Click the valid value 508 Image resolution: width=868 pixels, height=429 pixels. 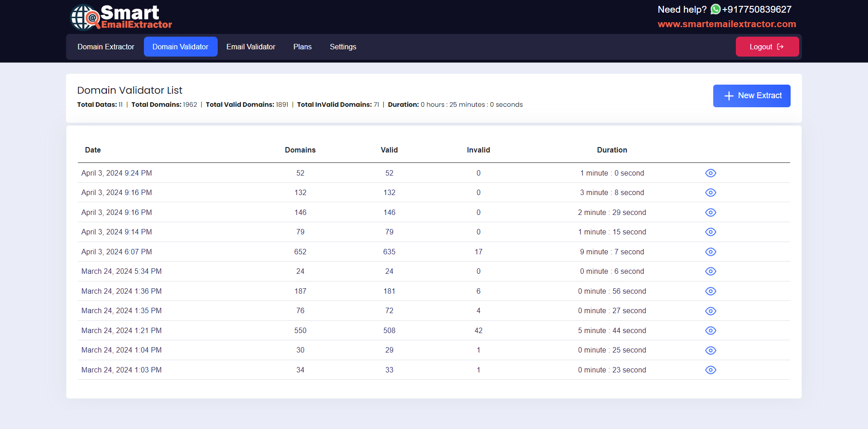389,330
